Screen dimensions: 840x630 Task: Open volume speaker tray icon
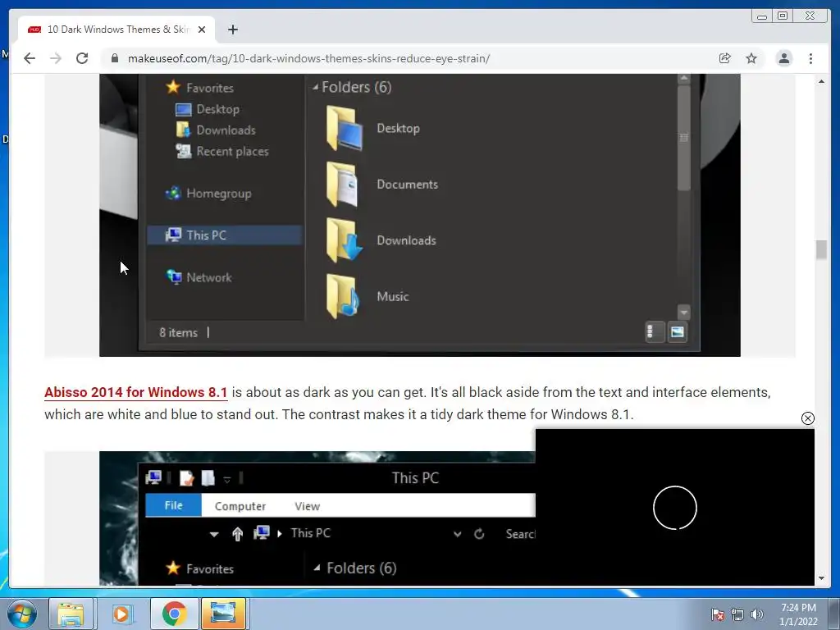click(x=757, y=614)
